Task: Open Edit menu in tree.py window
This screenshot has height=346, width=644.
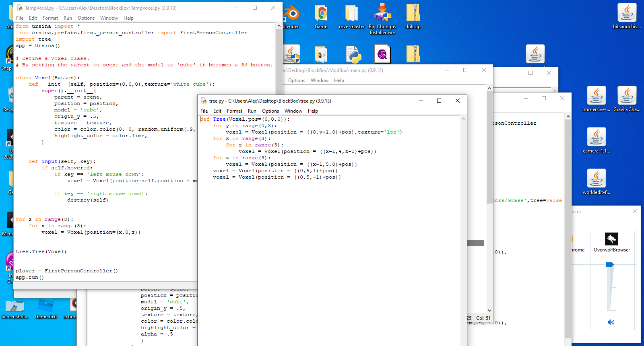Action: click(217, 111)
